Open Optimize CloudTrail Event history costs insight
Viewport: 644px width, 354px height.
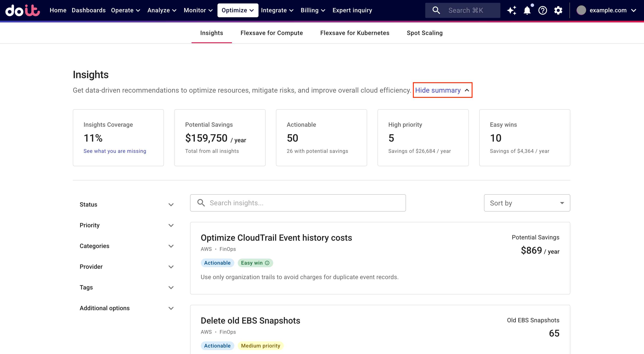pos(276,238)
